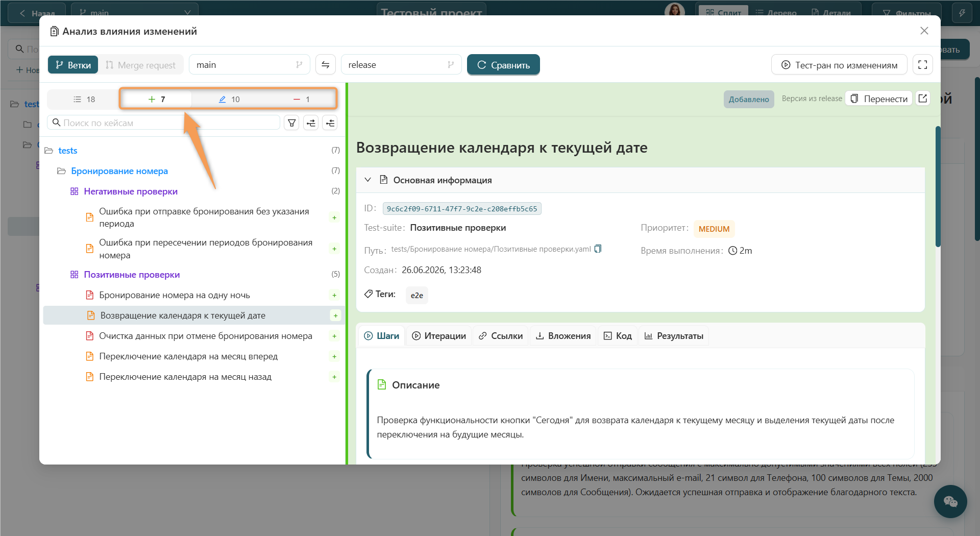
Task: Click plus marker for Очистка данных при отмене
Action: [334, 336]
